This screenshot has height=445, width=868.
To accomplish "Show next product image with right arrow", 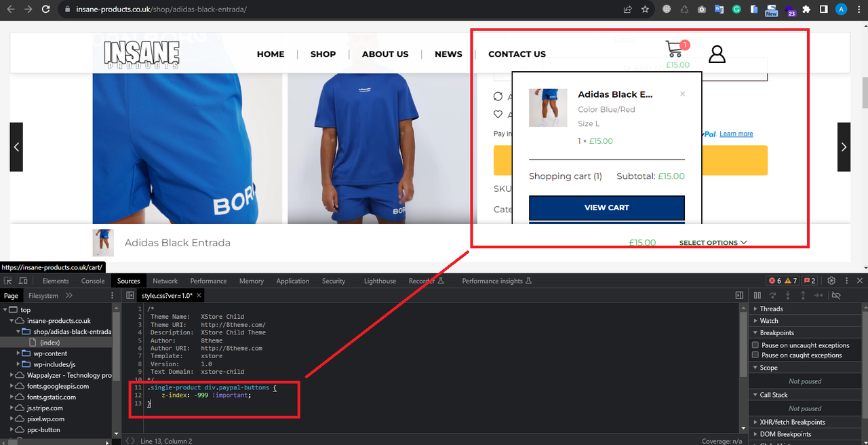I will click(844, 147).
